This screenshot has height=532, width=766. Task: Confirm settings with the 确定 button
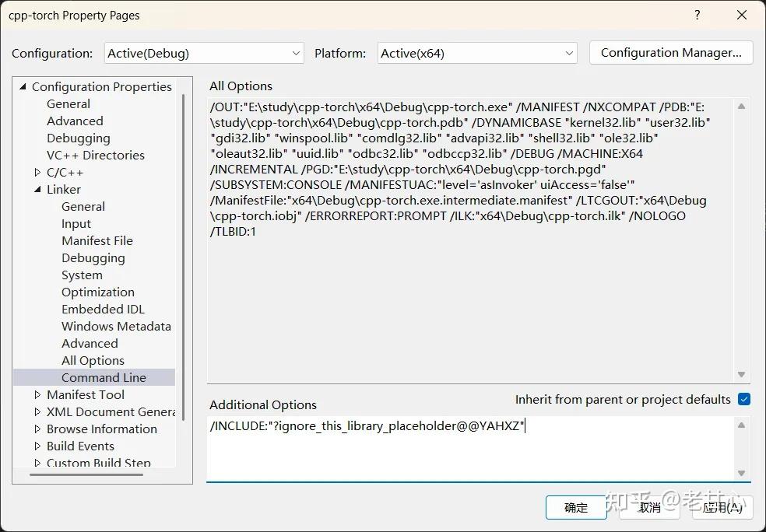coord(576,507)
